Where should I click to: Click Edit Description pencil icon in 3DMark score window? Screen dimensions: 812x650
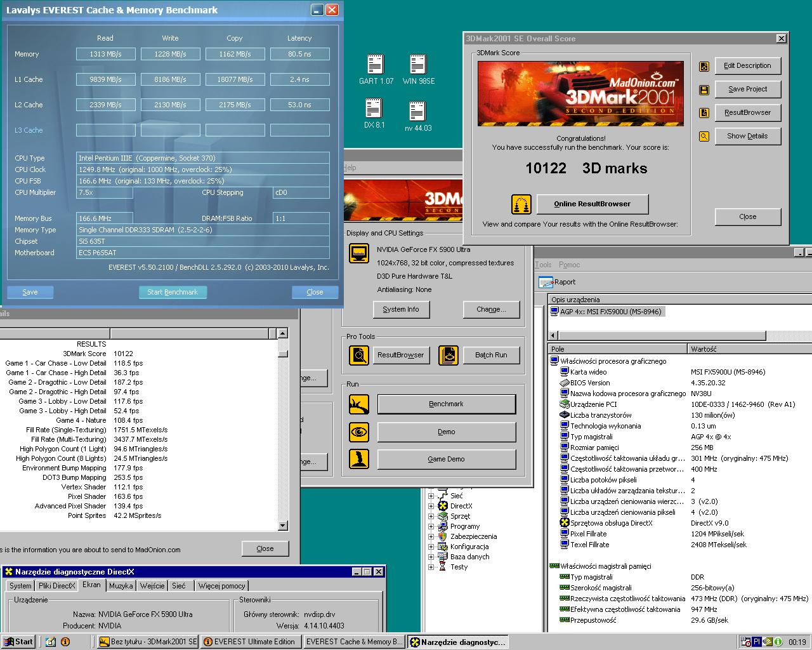pos(704,66)
